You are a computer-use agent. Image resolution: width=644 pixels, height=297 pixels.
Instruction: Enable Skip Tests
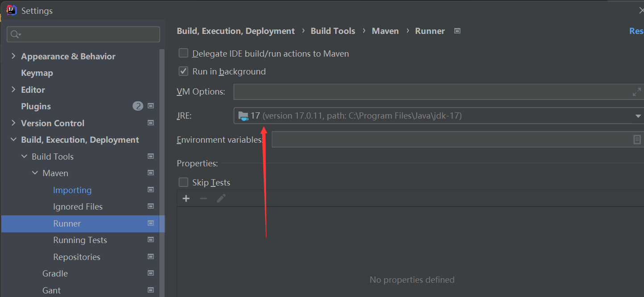(183, 182)
